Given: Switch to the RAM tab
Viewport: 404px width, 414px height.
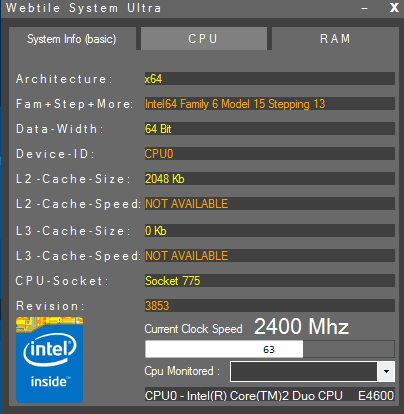Looking at the screenshot, I should 335,39.
